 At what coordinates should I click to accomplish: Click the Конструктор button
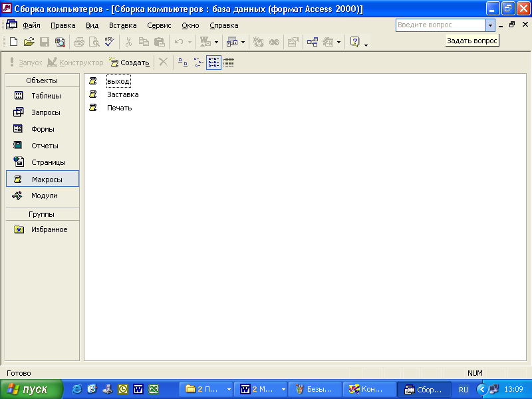pyautogui.click(x=75, y=63)
